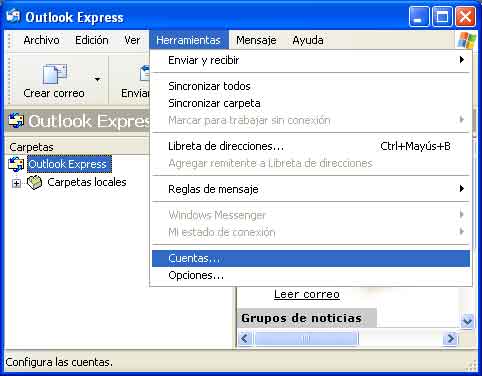482x376 pixels.
Task: Click the Windows flag logo
Action: [x=466, y=40]
